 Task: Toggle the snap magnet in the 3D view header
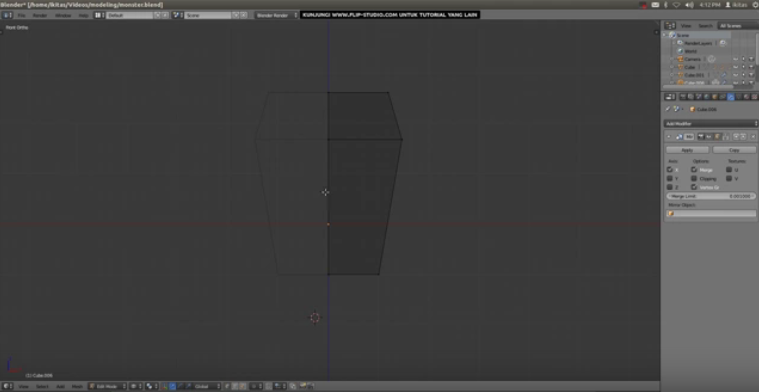[269, 386]
